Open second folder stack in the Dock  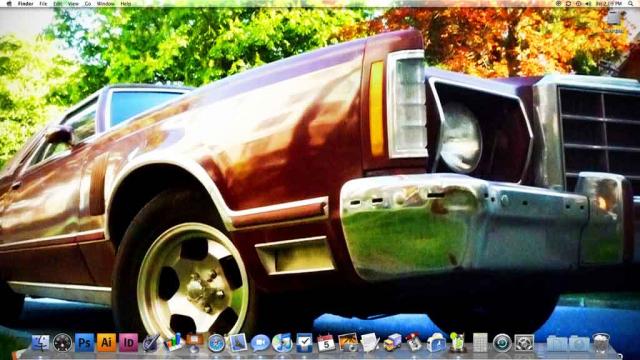[x=579, y=343]
